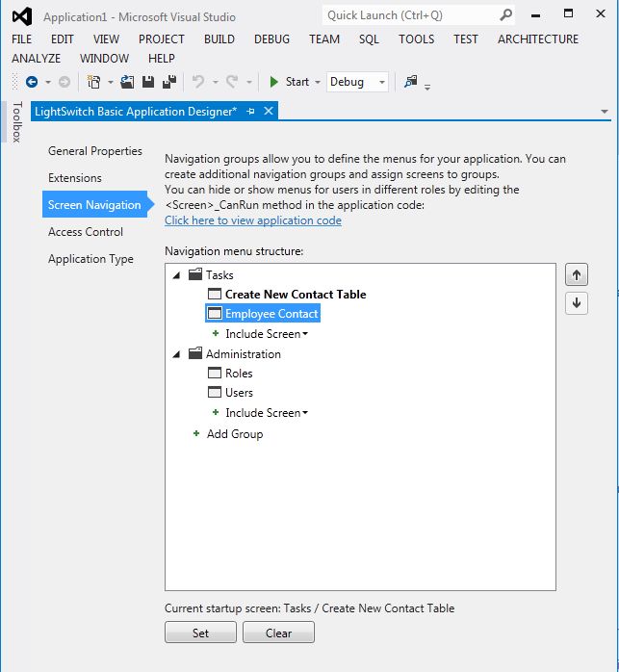Image resolution: width=619 pixels, height=672 pixels.
Task: Open Include Screen dropdown under Administration
Action: [305, 413]
